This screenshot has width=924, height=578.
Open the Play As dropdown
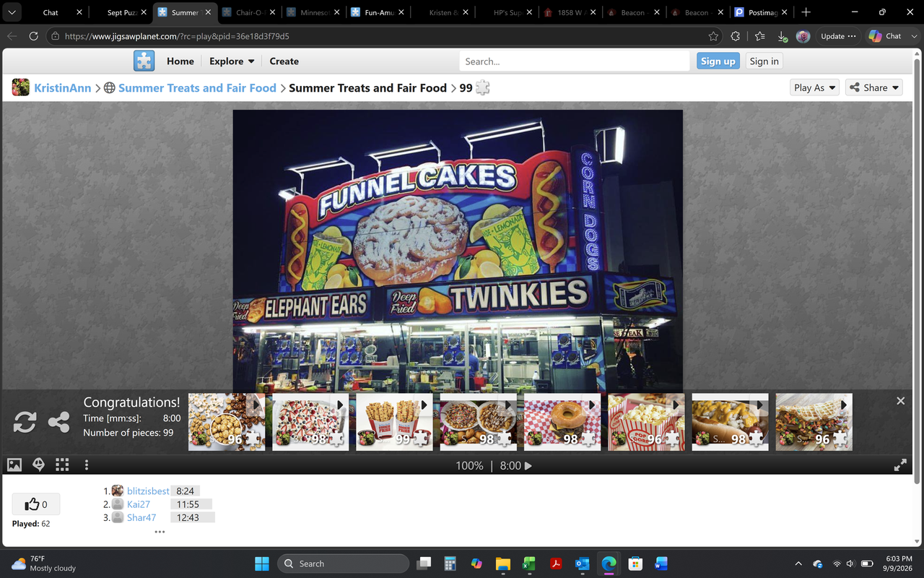(x=815, y=87)
